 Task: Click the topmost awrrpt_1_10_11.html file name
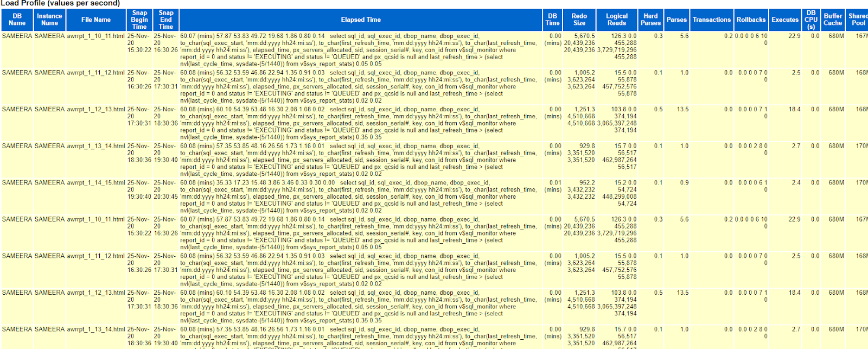click(x=96, y=36)
